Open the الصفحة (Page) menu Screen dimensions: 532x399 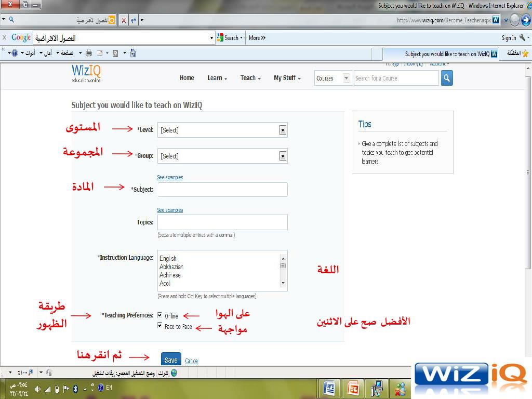pos(65,53)
